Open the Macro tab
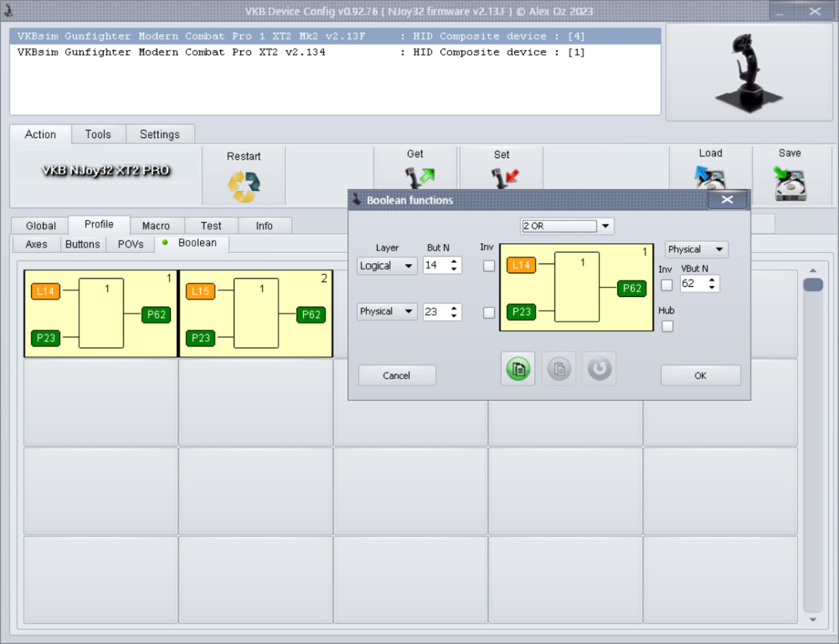This screenshot has height=644, width=839. click(x=156, y=226)
